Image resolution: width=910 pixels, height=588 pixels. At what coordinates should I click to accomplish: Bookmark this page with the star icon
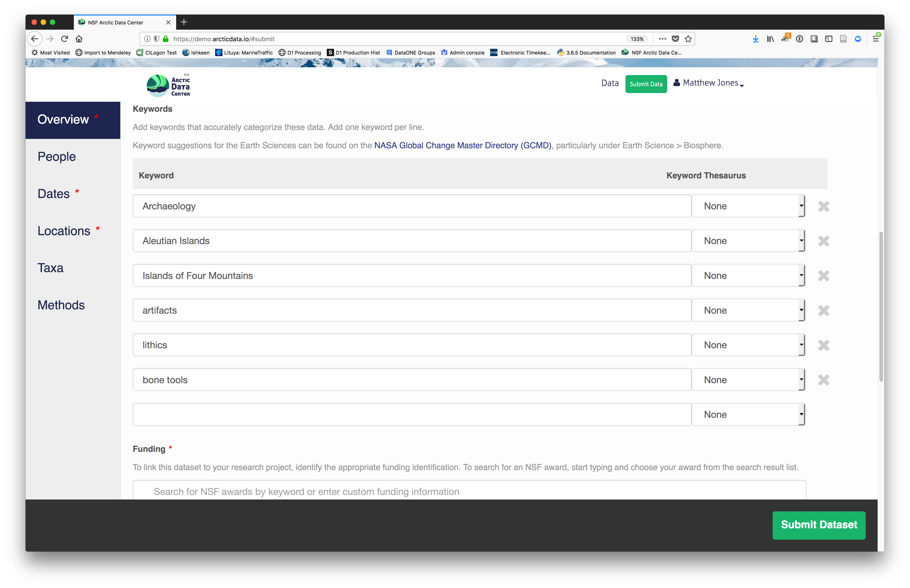pyautogui.click(x=688, y=39)
